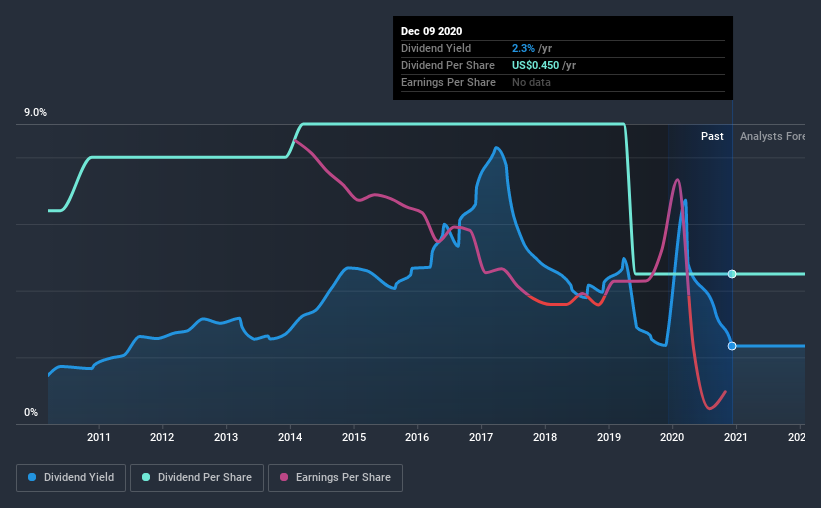
Task: Select the blue dividend yield data point marker
Action: 732,346
